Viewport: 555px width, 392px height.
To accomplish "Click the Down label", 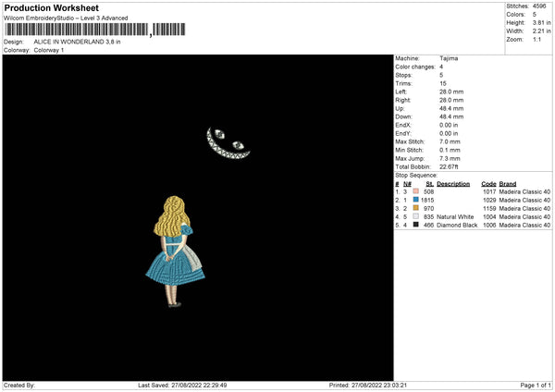I will click(x=404, y=116).
